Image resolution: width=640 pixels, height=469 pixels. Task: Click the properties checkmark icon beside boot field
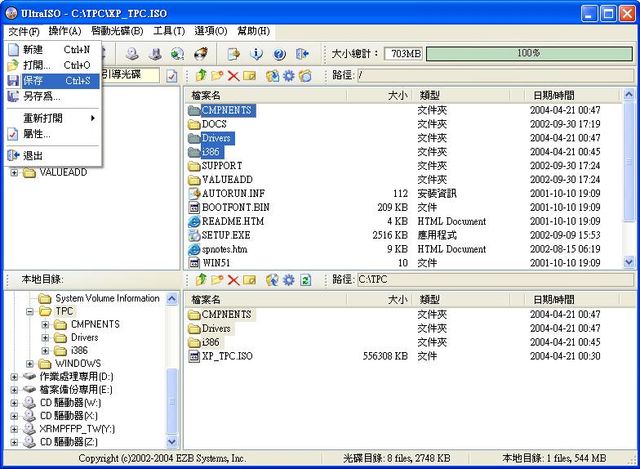coord(172,76)
